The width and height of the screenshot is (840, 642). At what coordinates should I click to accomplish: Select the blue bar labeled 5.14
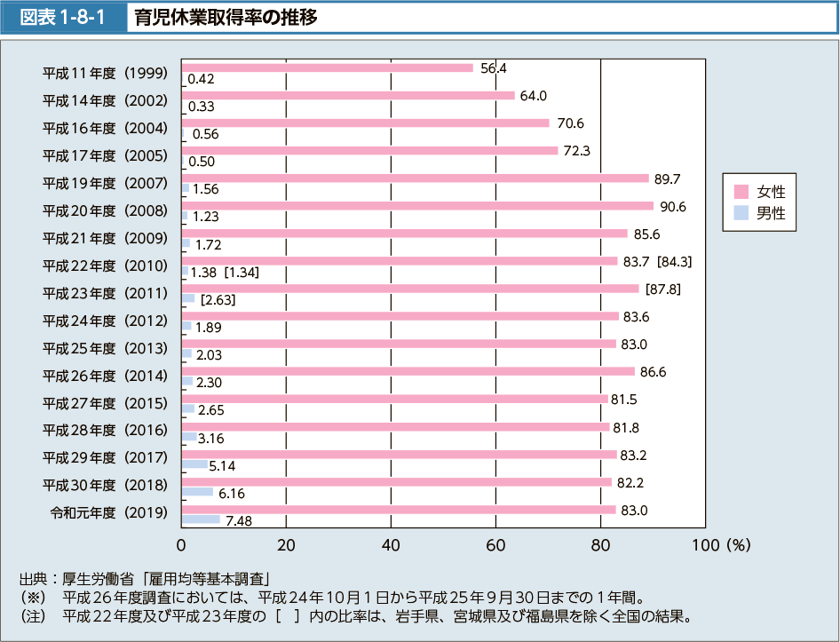click(x=194, y=464)
